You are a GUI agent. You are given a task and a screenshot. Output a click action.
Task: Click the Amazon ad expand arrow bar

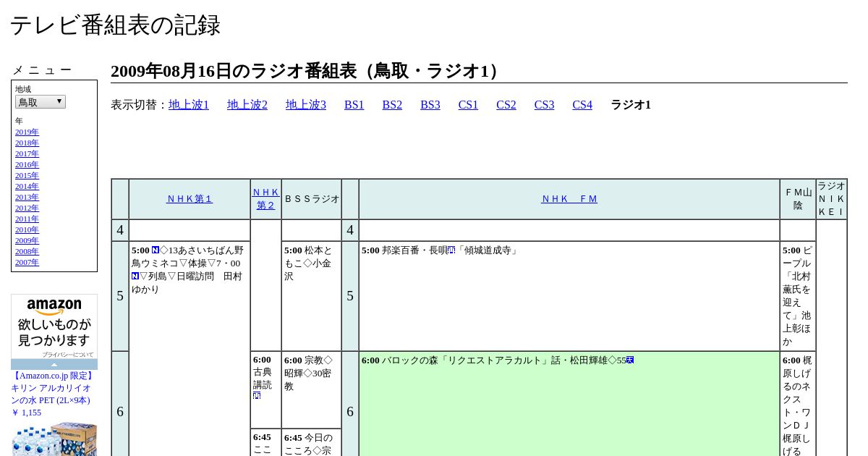(x=54, y=364)
